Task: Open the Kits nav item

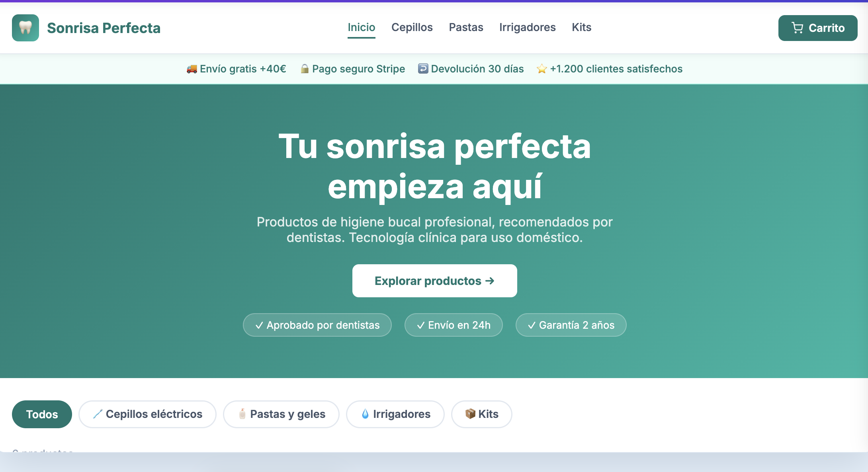Action: [582, 27]
